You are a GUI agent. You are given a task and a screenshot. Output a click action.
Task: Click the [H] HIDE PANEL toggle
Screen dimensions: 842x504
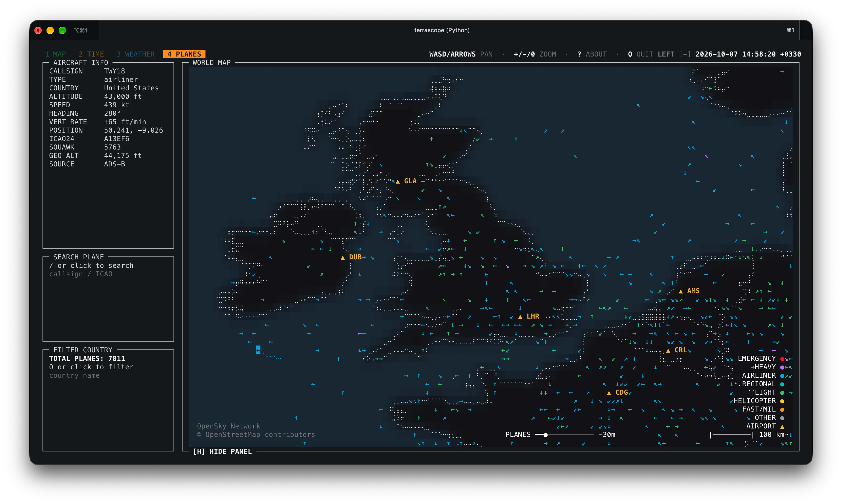point(222,451)
